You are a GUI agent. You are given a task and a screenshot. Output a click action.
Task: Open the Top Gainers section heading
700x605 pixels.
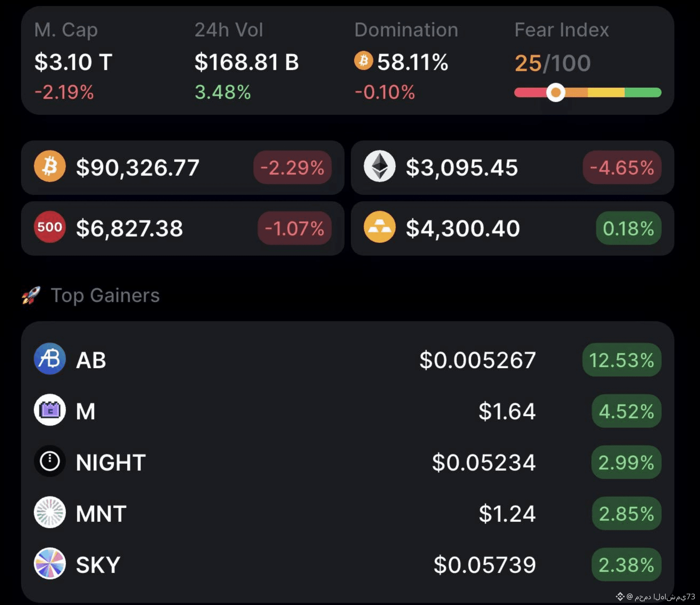(105, 295)
